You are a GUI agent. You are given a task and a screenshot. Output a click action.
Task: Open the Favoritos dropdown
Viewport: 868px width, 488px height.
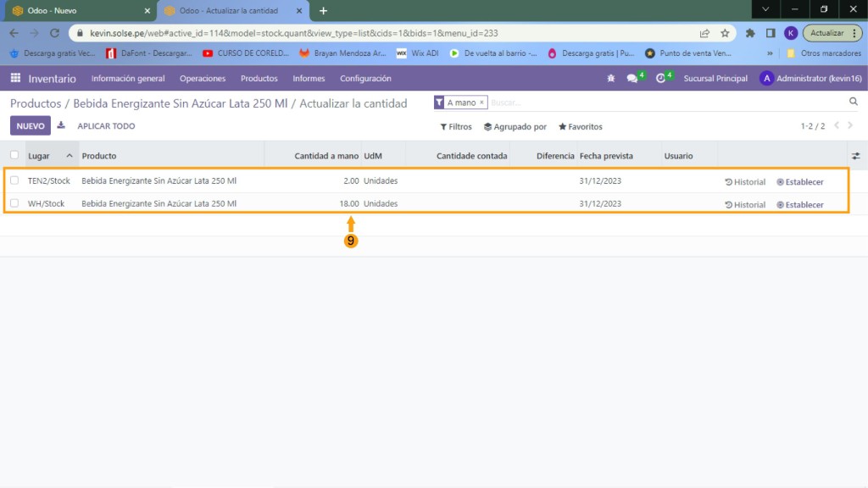coord(580,127)
